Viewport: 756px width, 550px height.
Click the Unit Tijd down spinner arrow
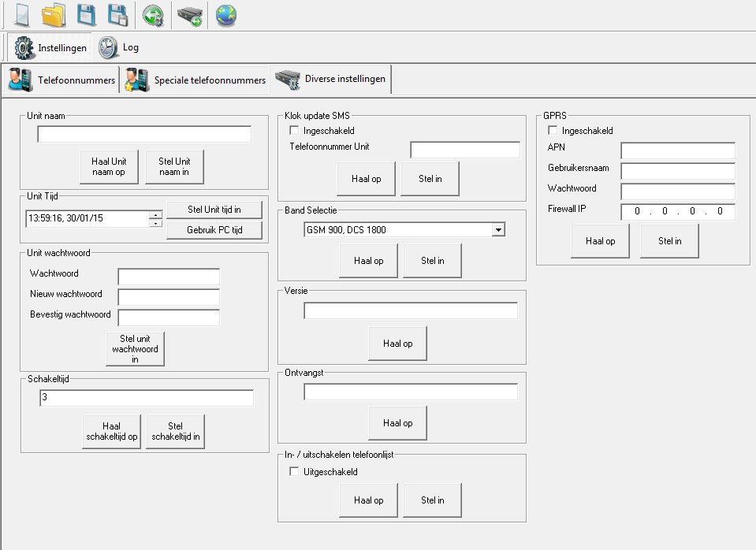(x=156, y=223)
